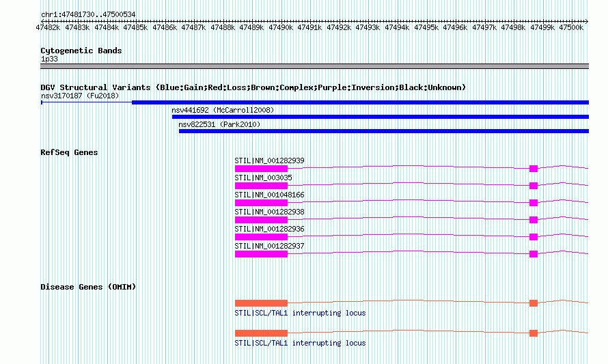Click the 47492k ruler tick label
Viewport: 608px width, 364px height.
pos(339,27)
